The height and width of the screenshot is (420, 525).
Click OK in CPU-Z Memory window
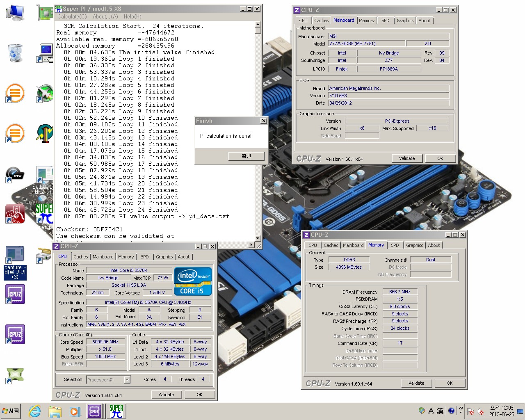tap(450, 383)
